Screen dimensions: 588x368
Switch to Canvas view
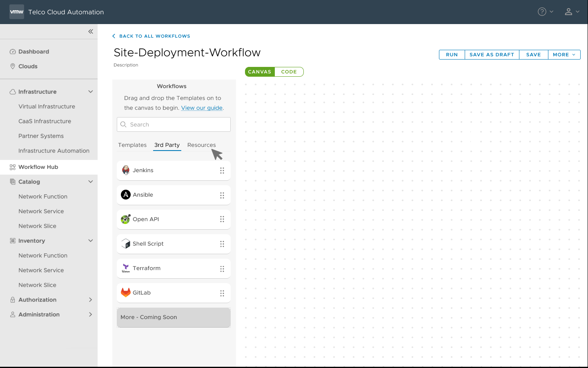point(260,72)
